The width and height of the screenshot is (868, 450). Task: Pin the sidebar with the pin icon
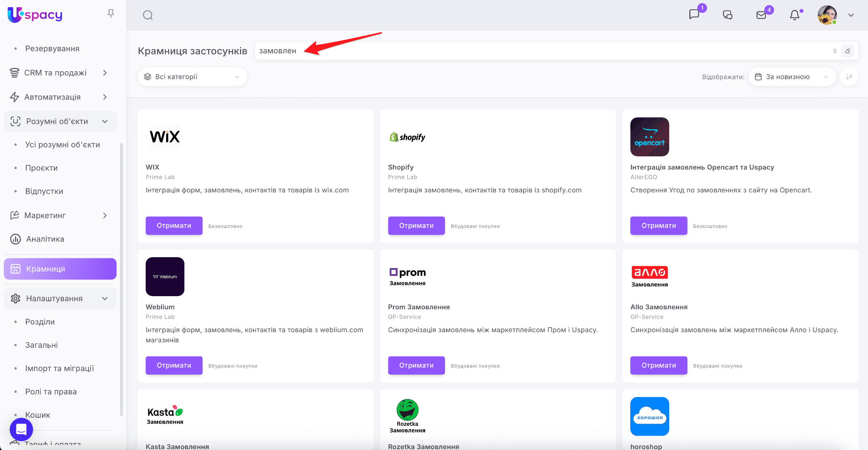pos(111,14)
